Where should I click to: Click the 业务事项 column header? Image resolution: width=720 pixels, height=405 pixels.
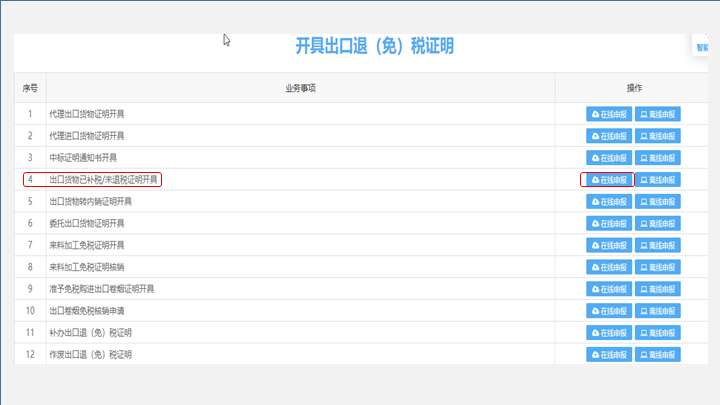tap(300, 88)
